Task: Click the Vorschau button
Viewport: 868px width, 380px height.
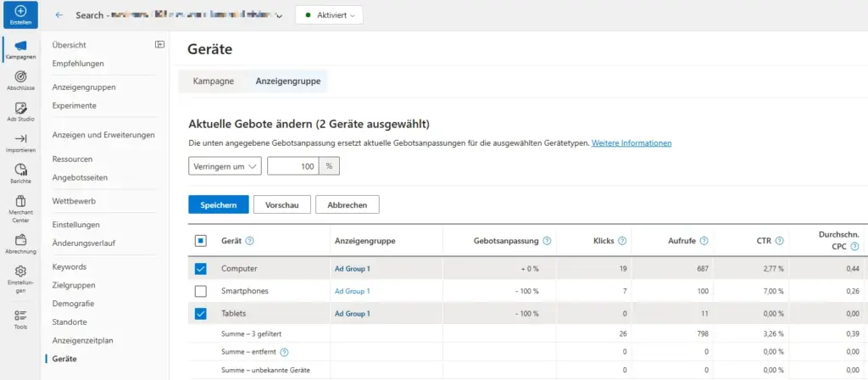Action: coord(281,204)
